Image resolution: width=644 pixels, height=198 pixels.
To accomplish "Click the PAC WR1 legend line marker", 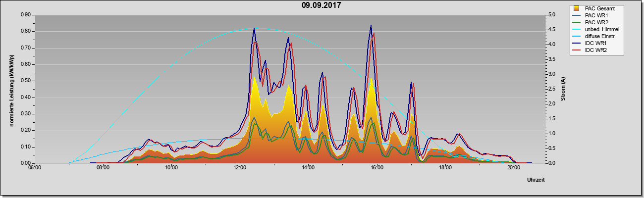I will (x=577, y=15).
